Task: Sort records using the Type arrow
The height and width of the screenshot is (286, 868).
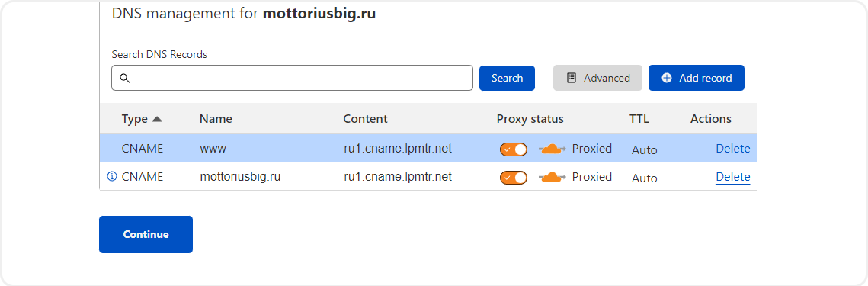Action: tap(157, 119)
